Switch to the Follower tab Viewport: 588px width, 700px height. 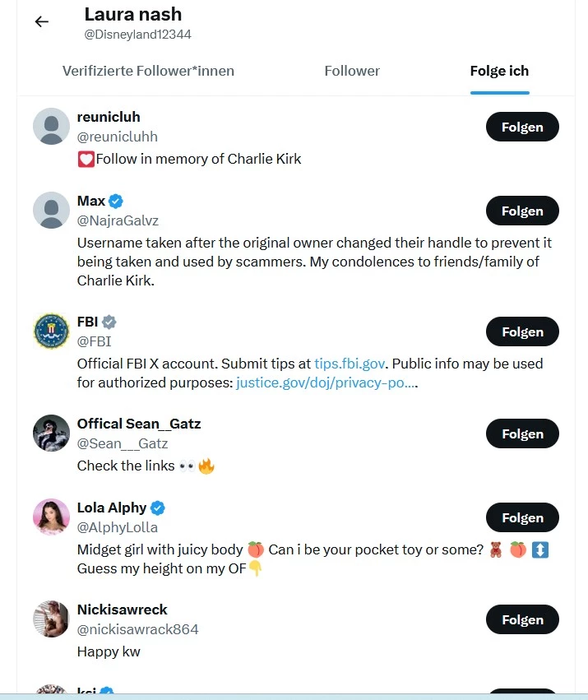point(352,71)
